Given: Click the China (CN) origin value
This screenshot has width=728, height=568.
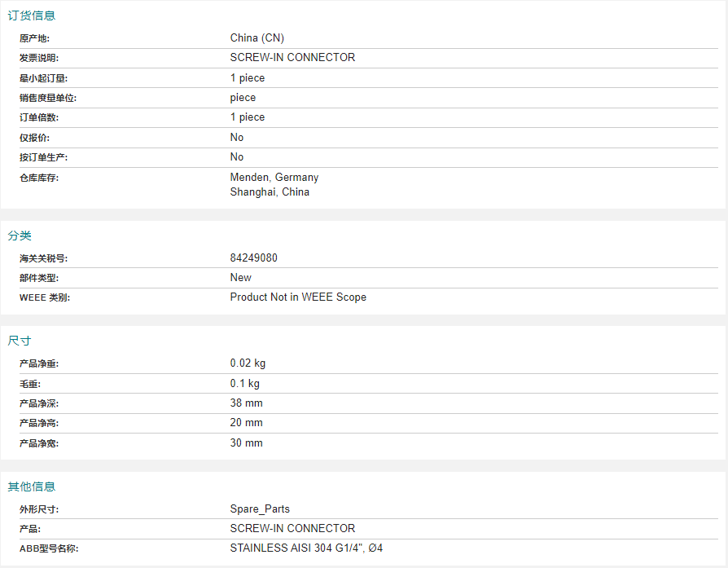Looking at the screenshot, I should coord(257,38).
